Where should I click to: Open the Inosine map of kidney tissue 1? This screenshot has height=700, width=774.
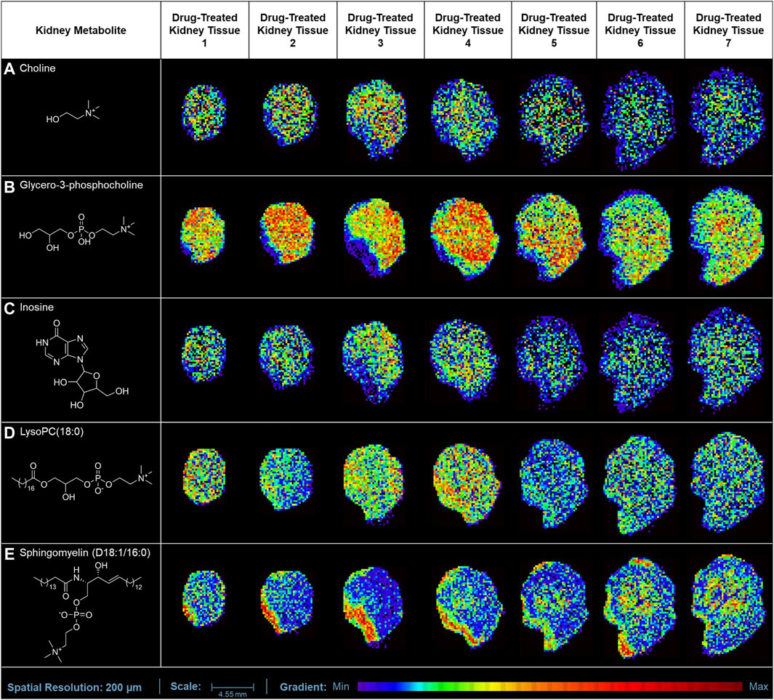[204, 353]
